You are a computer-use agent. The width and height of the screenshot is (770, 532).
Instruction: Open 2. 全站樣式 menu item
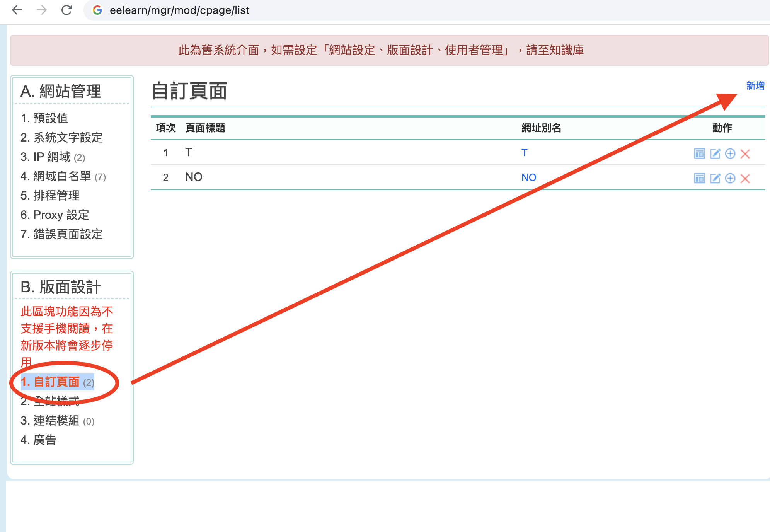50,401
